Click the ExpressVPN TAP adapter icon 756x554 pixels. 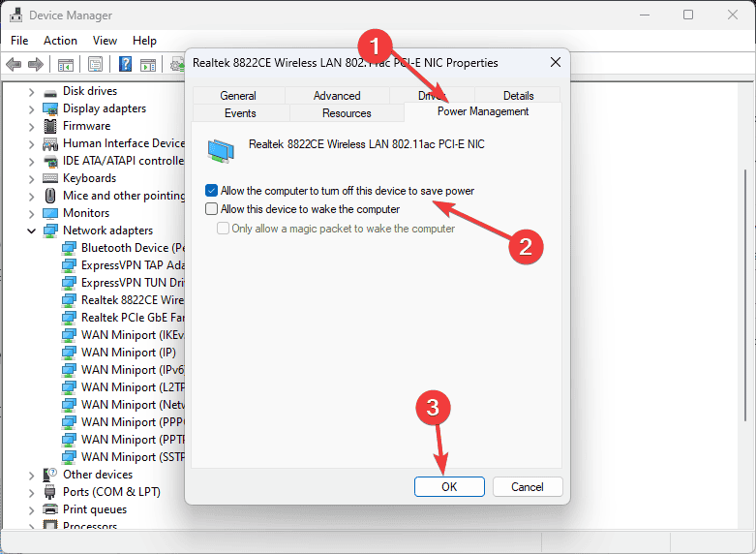(69, 265)
